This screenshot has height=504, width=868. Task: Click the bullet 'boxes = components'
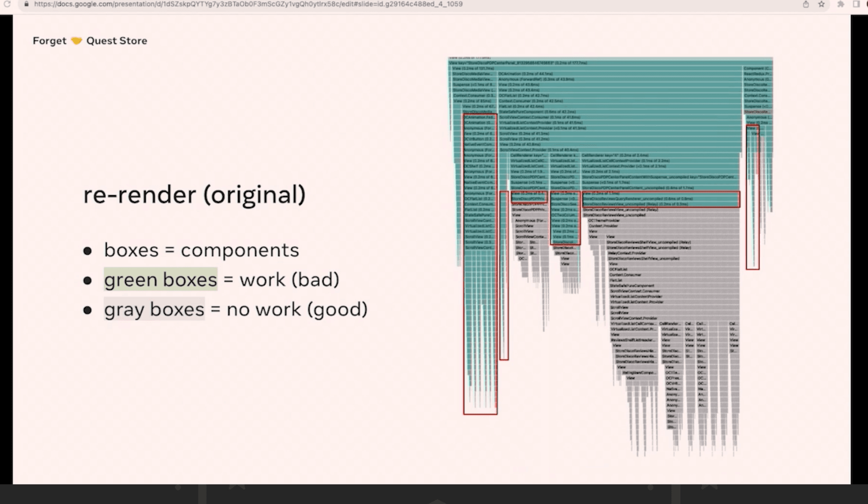(202, 250)
